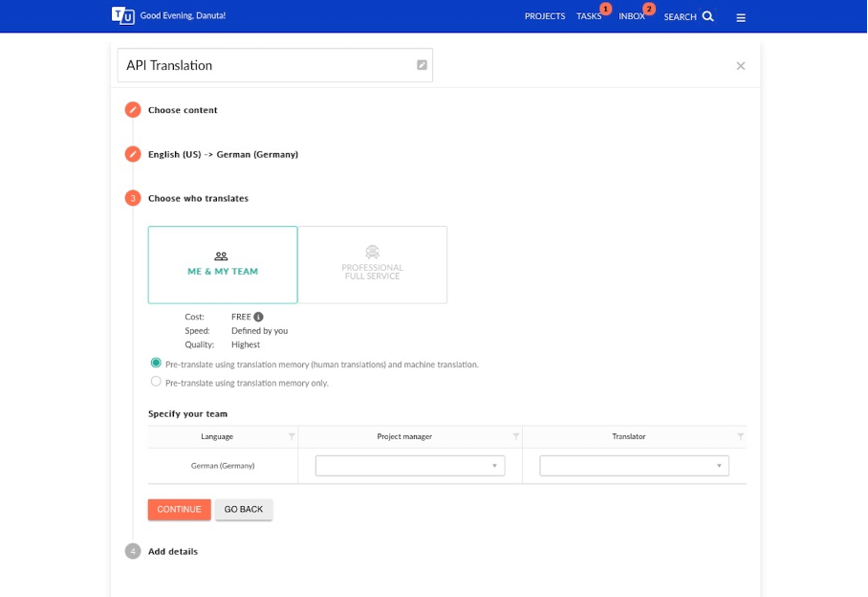
Task: Click the Translator column filter icon
Action: (x=740, y=436)
